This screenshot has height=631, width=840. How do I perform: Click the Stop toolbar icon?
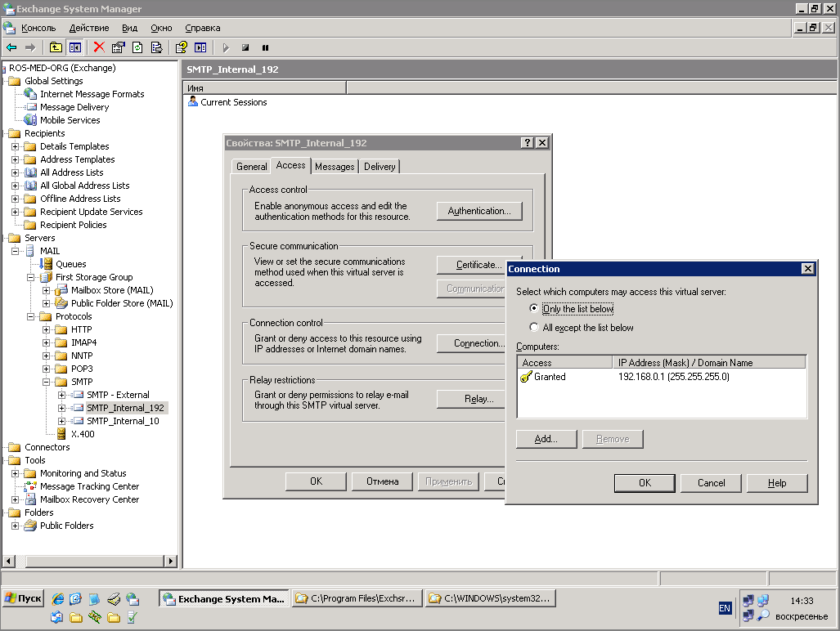(x=245, y=47)
